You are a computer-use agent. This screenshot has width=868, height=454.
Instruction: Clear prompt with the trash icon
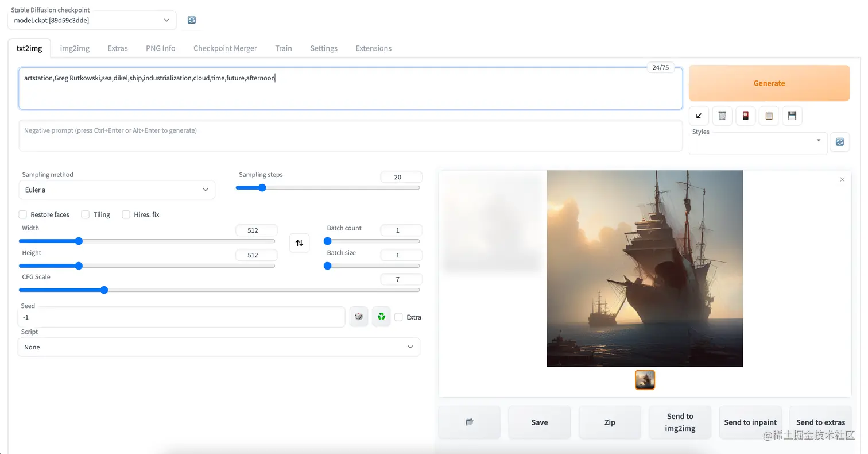tap(722, 116)
